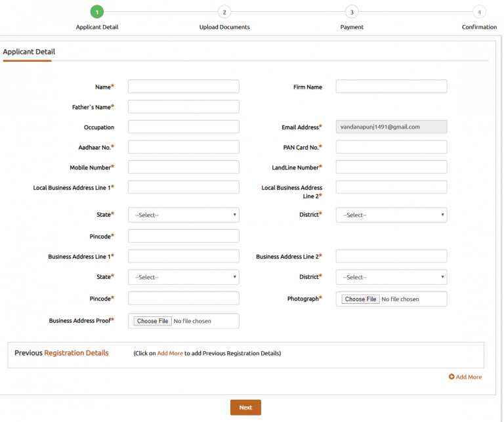The height and width of the screenshot is (422, 504).
Task: Open the first State dropdown
Action: tap(184, 215)
